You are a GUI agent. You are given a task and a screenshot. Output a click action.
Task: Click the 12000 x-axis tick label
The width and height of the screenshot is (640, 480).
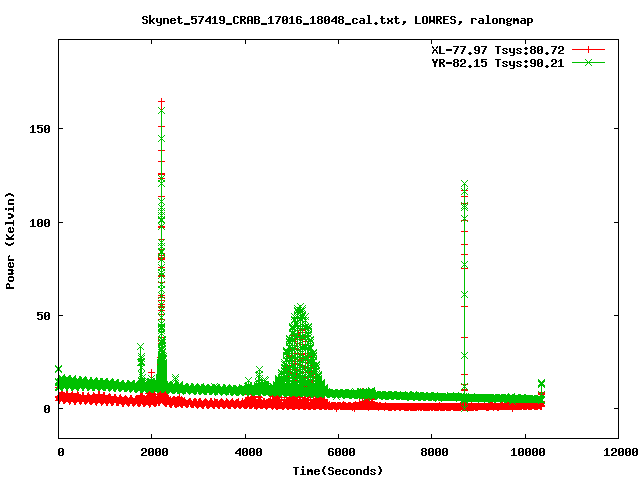click(x=621, y=452)
